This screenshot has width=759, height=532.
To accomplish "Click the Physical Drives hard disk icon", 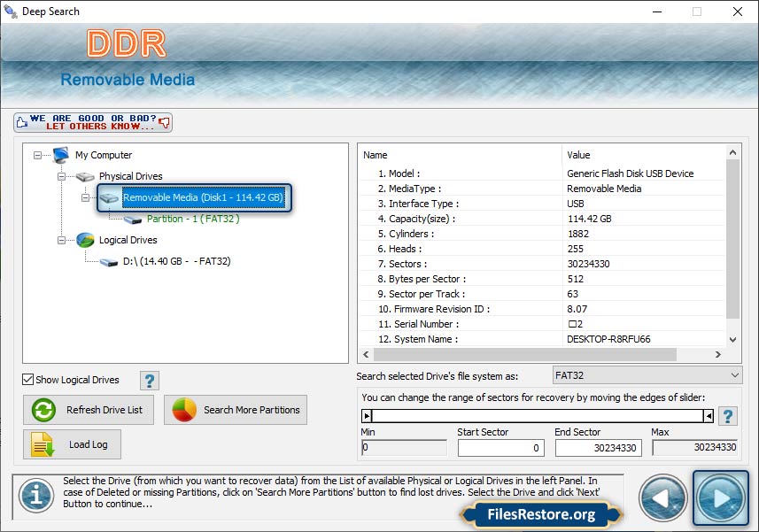I will [85, 176].
